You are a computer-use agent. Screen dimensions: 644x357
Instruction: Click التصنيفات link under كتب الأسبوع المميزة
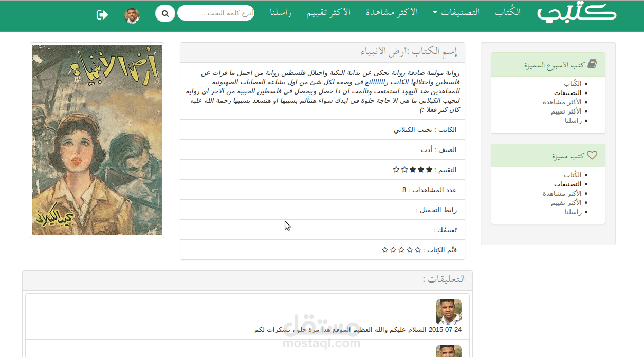pyautogui.click(x=568, y=93)
